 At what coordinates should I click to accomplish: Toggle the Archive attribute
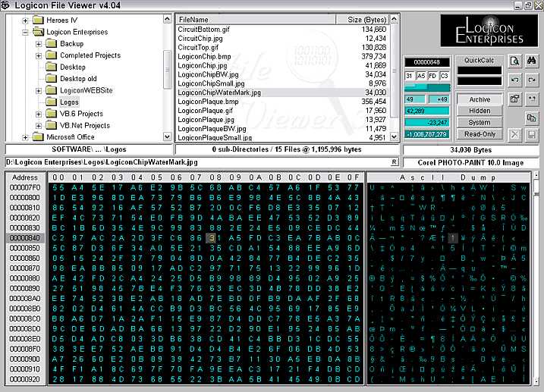coord(480,99)
